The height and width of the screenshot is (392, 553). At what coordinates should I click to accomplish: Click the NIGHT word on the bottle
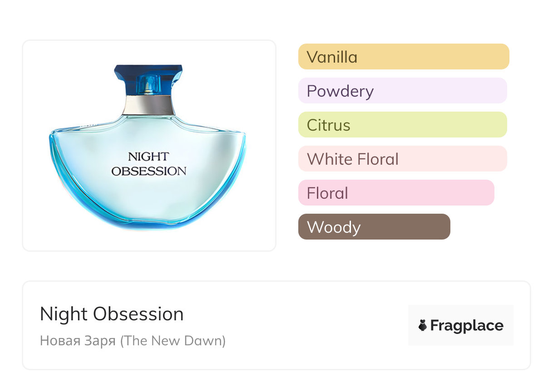[x=148, y=157]
